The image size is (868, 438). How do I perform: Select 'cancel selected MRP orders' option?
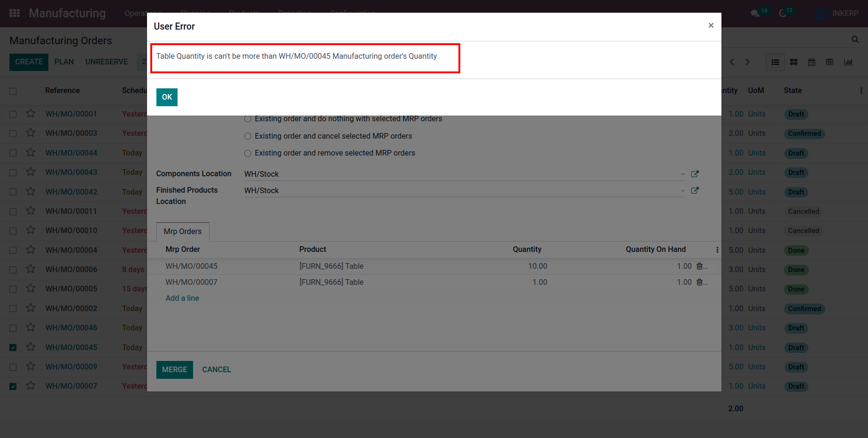point(248,136)
